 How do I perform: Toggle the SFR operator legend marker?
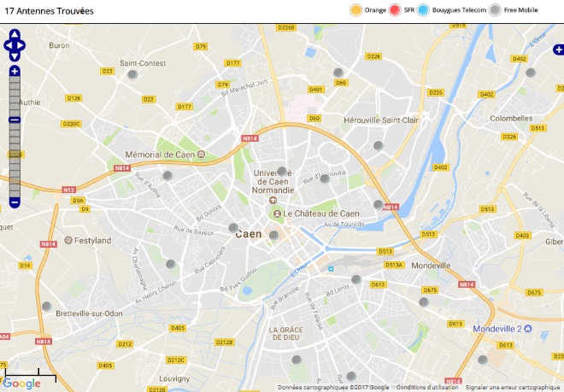[395, 10]
